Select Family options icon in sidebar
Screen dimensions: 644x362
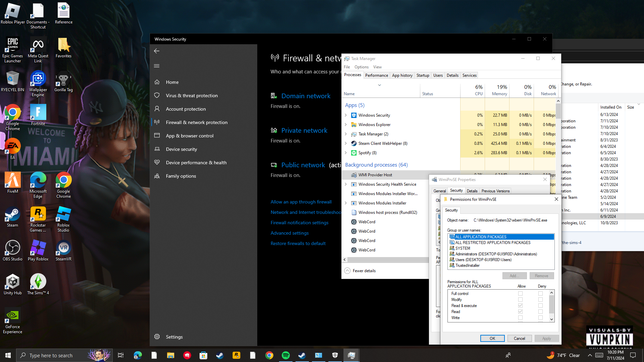[157, 176]
